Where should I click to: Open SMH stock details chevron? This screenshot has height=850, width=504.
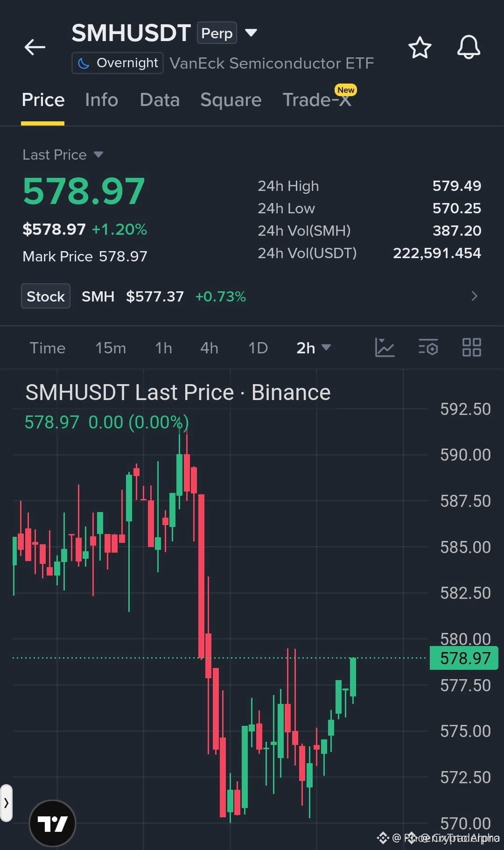click(474, 296)
